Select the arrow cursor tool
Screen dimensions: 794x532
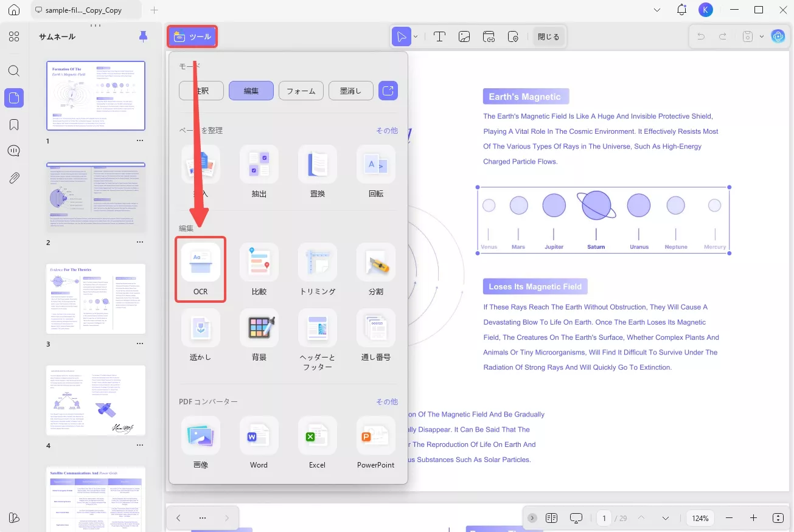[x=402, y=36]
